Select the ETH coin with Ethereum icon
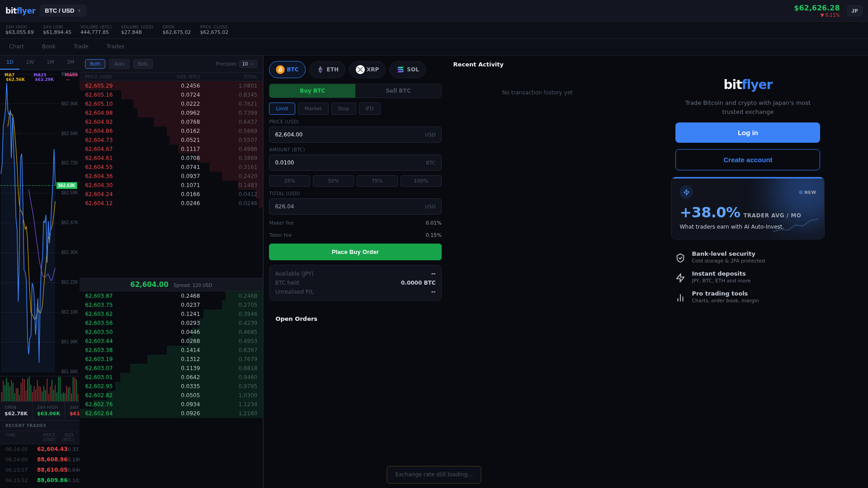The width and height of the screenshot is (868, 488). pos(327,70)
